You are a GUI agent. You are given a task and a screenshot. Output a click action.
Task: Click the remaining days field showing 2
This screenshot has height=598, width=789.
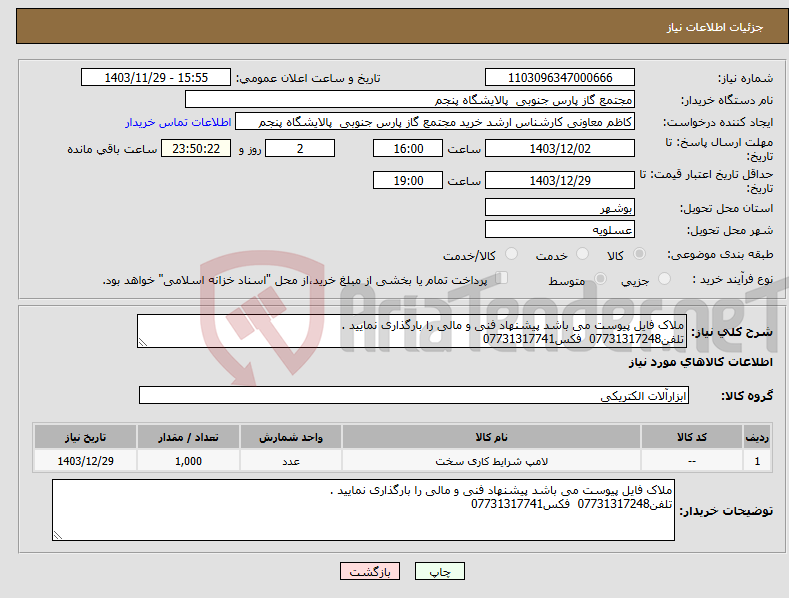[x=300, y=148]
